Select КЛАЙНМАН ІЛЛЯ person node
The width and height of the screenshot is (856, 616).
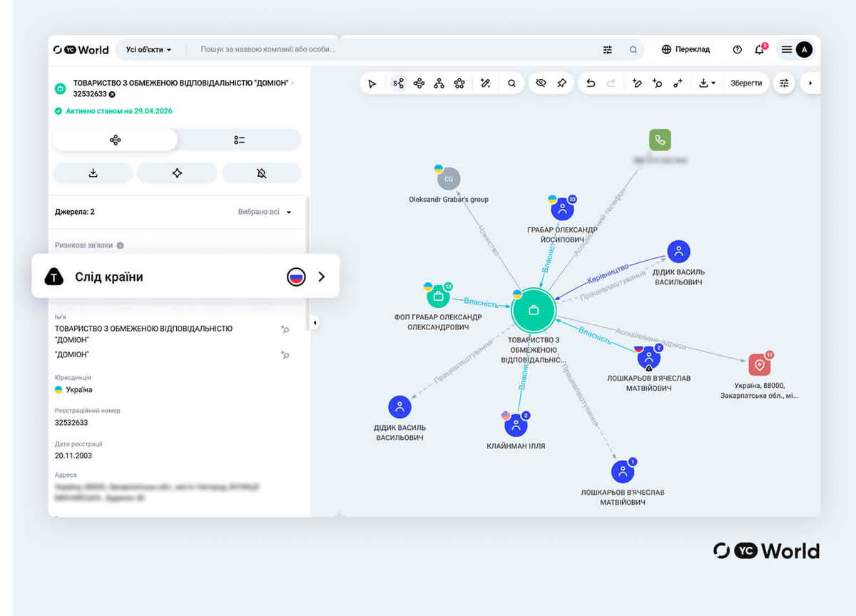[516, 425]
